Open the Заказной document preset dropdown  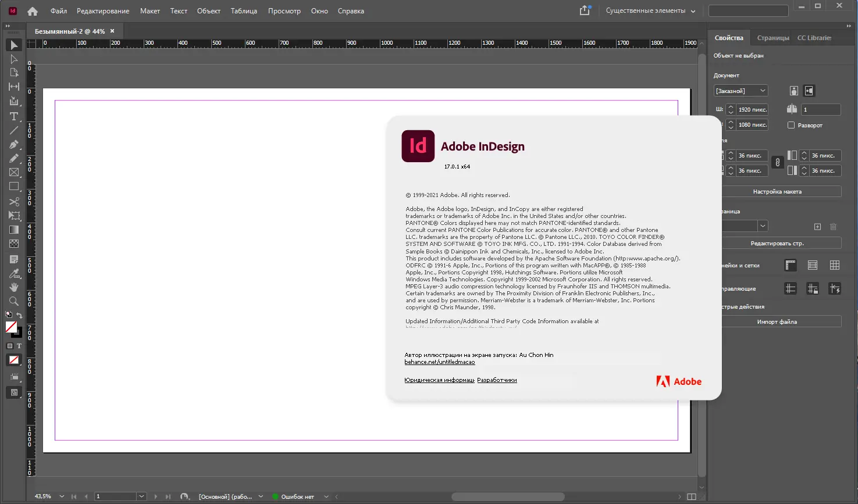(763, 90)
